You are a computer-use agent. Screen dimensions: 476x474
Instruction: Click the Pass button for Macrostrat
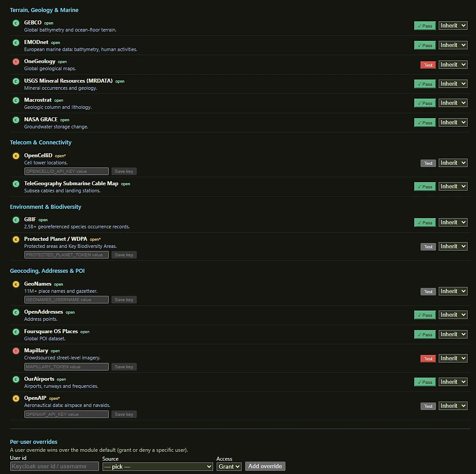pos(425,103)
